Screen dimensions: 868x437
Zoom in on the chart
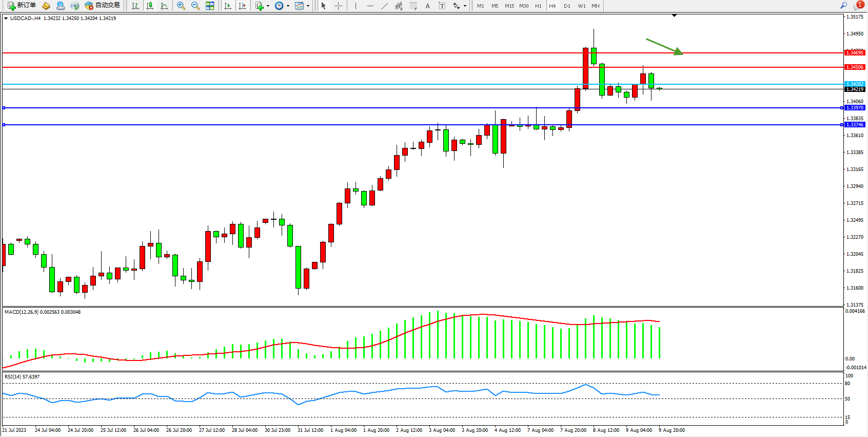coord(181,6)
